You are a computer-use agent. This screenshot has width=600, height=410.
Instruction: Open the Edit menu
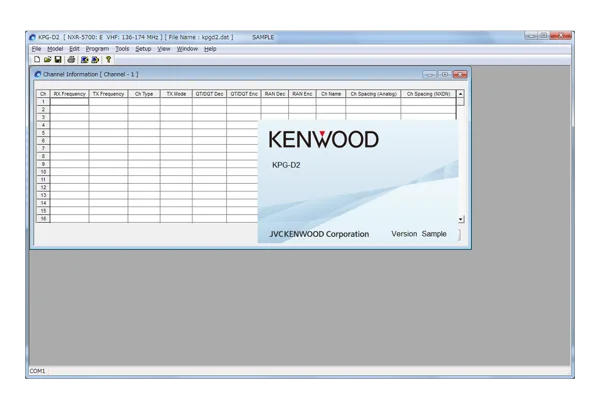(74, 49)
